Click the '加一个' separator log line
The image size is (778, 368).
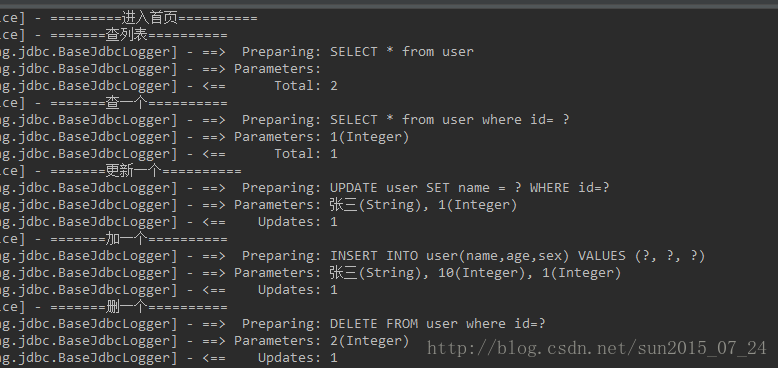tap(114, 239)
